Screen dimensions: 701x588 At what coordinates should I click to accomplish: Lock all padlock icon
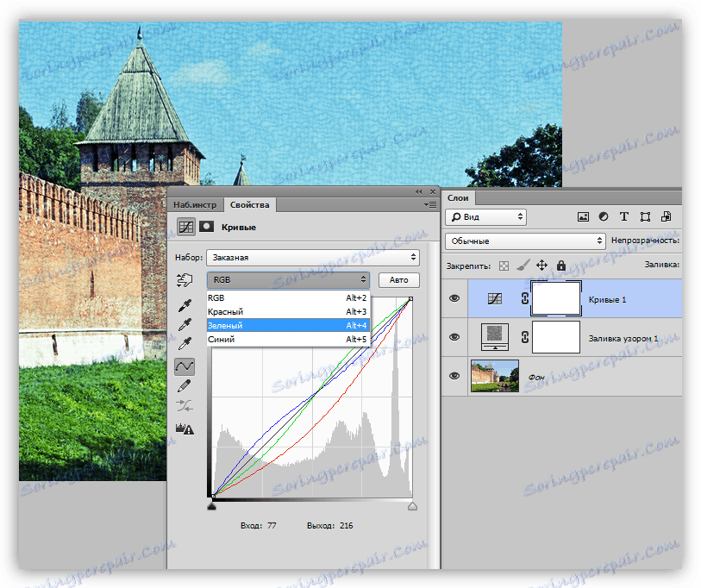(x=561, y=266)
